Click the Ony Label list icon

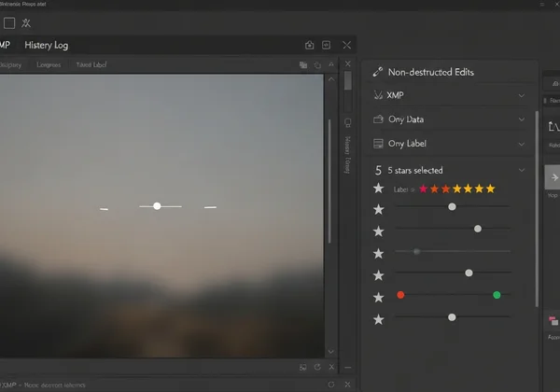[x=378, y=144]
